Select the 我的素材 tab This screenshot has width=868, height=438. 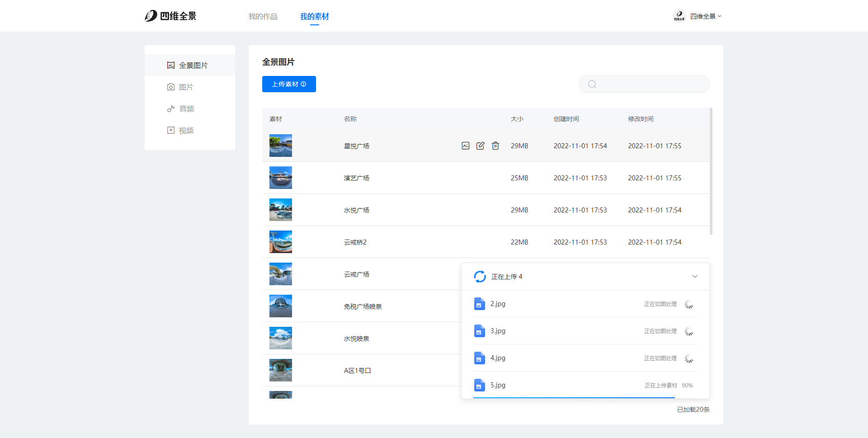314,17
